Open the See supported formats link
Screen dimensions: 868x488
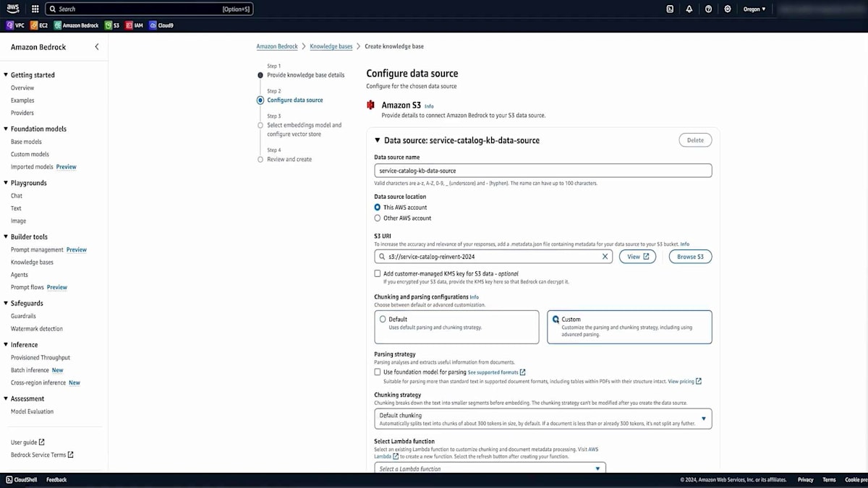pyautogui.click(x=496, y=372)
